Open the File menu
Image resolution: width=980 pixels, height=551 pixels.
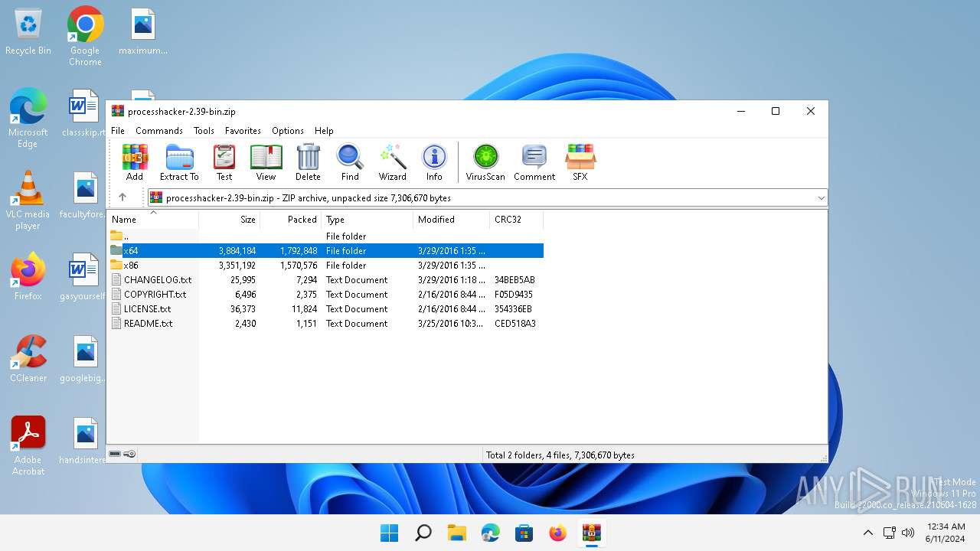pyautogui.click(x=118, y=131)
